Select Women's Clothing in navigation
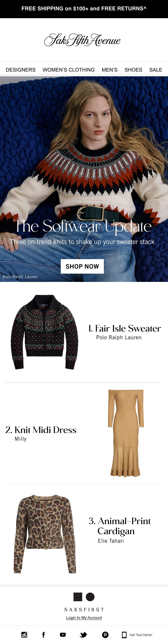The height and width of the screenshot is (644, 168). (69, 70)
